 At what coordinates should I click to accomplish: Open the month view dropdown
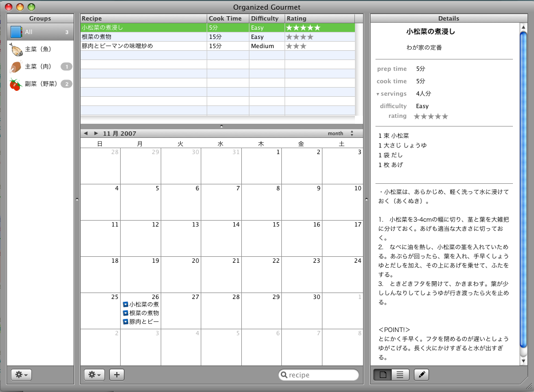[341, 133]
